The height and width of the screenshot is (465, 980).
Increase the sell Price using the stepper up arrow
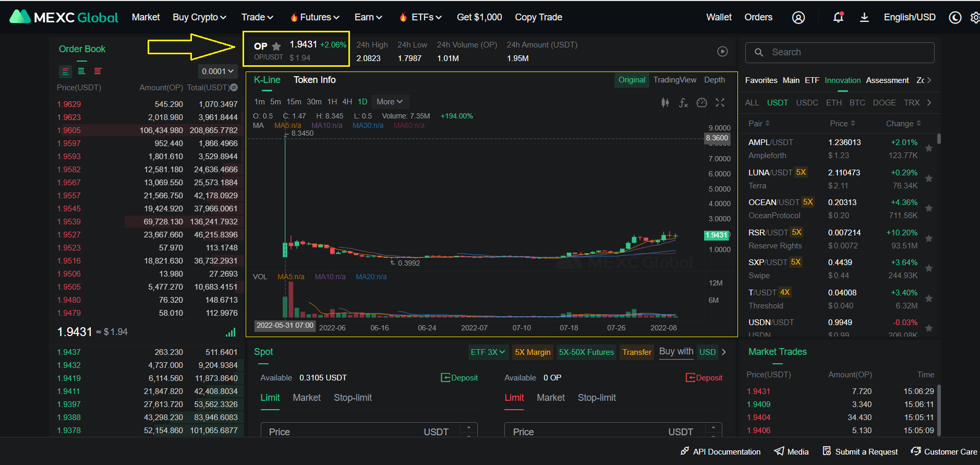(x=713, y=428)
